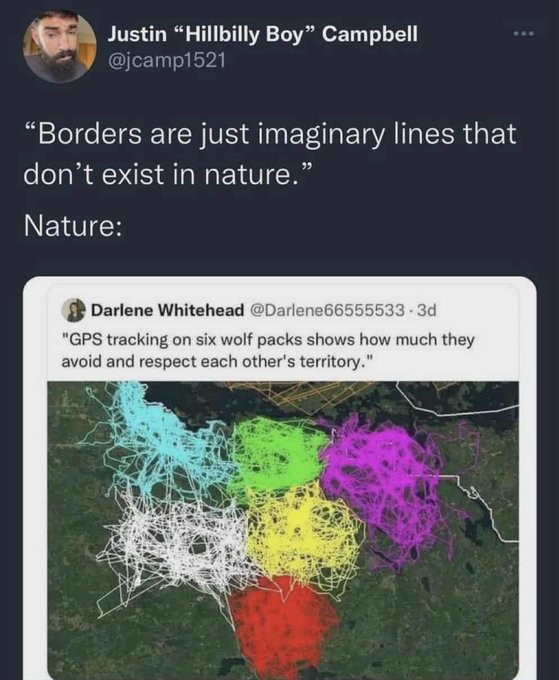Image resolution: width=559 pixels, height=680 pixels.
Task: Click the "Borders are just imaginary lines" tweet text
Action: (x=270, y=153)
